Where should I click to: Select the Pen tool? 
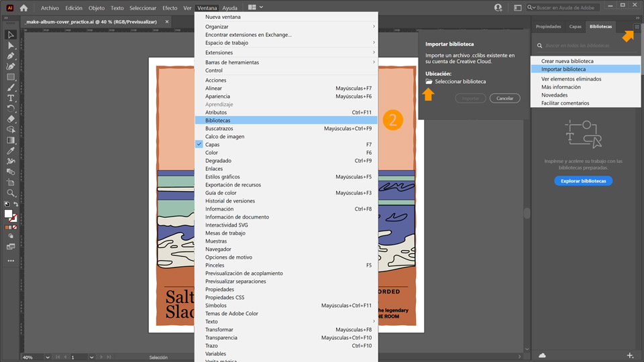11,56
